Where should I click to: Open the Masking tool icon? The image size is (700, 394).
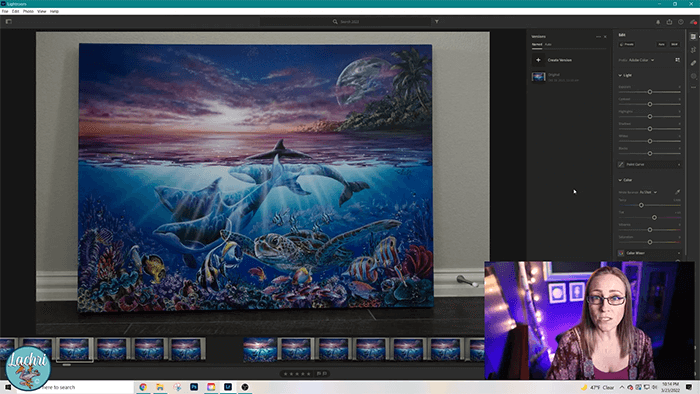[693, 76]
